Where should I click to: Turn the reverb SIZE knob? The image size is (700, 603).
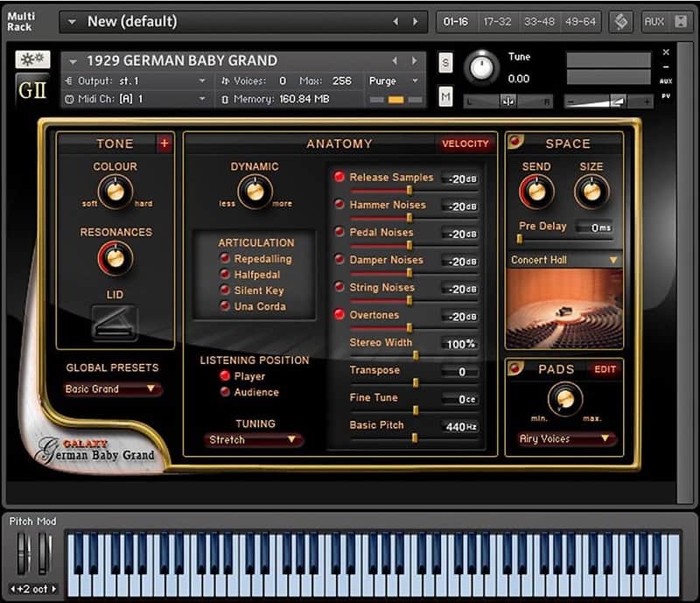591,192
